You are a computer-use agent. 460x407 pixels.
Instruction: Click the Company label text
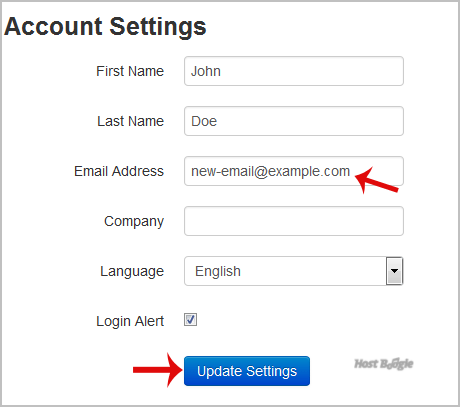(134, 221)
